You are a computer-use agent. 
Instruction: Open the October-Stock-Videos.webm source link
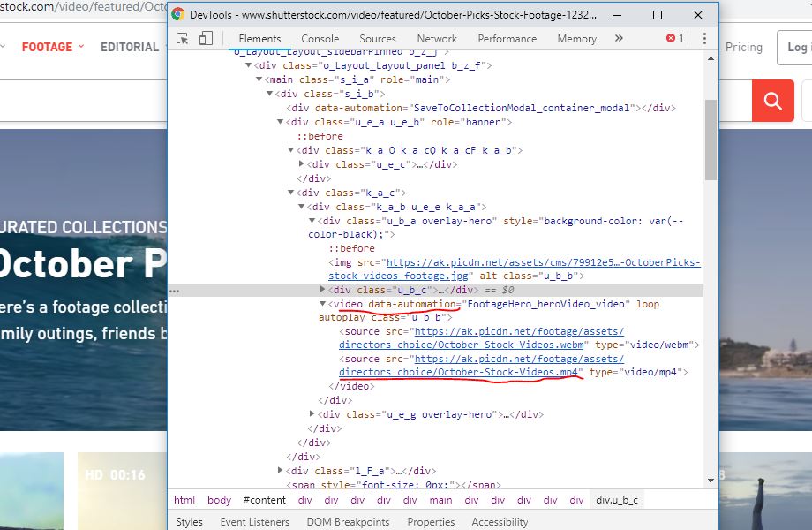[482, 337]
